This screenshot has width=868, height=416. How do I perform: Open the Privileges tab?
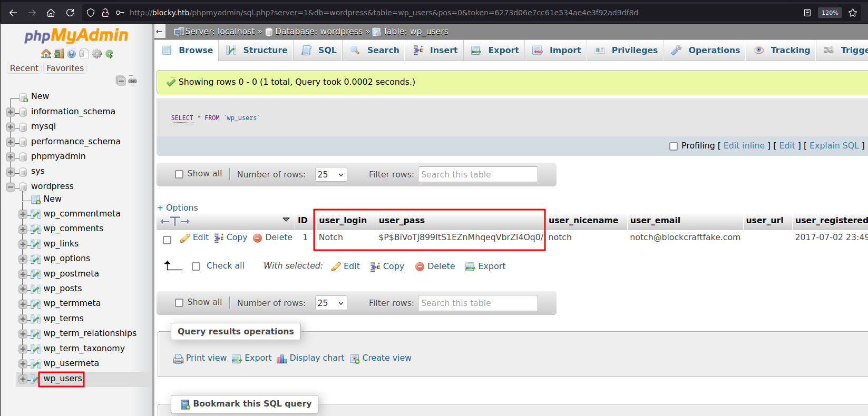click(x=627, y=51)
